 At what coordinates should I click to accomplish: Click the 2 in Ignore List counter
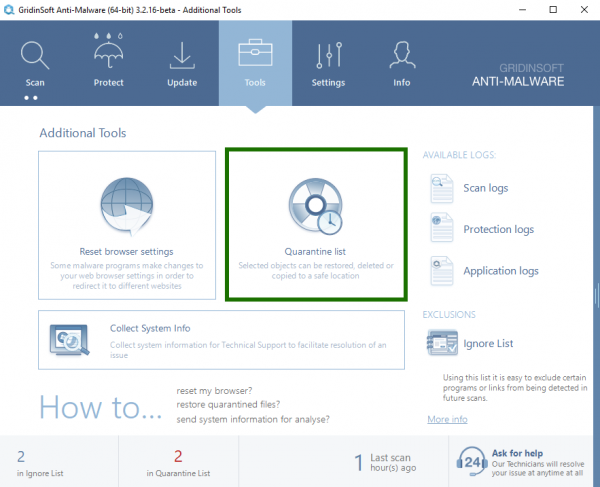(21, 456)
